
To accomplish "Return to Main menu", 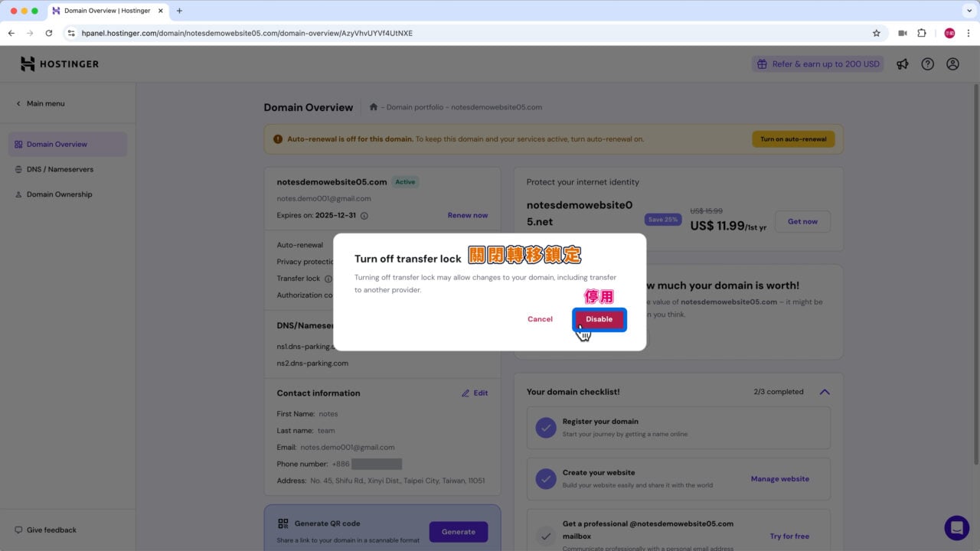I will [x=38, y=103].
